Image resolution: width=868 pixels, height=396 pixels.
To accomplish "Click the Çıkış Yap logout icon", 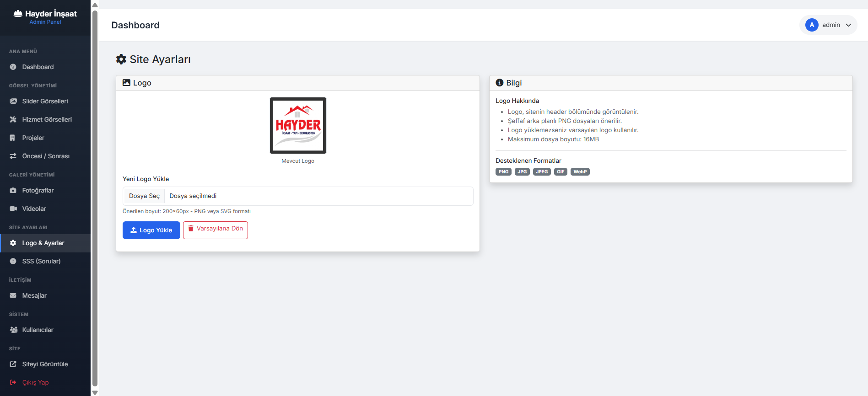I will [13, 382].
